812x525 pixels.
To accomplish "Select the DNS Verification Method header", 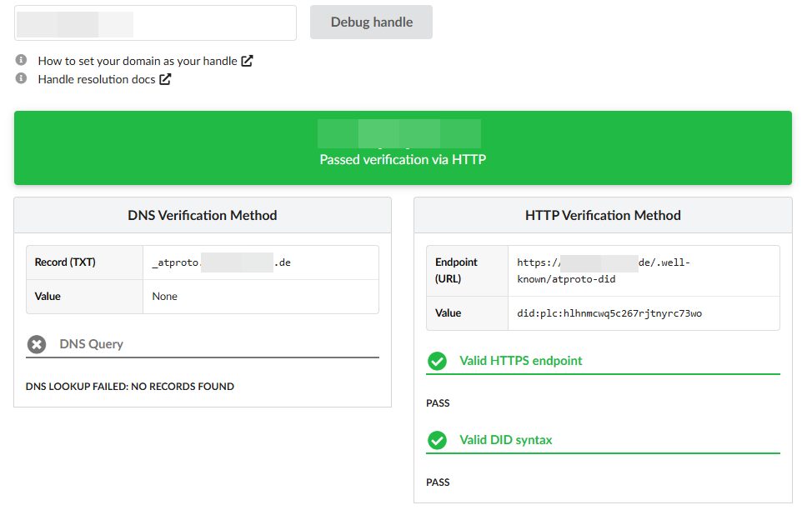I will coord(203,215).
